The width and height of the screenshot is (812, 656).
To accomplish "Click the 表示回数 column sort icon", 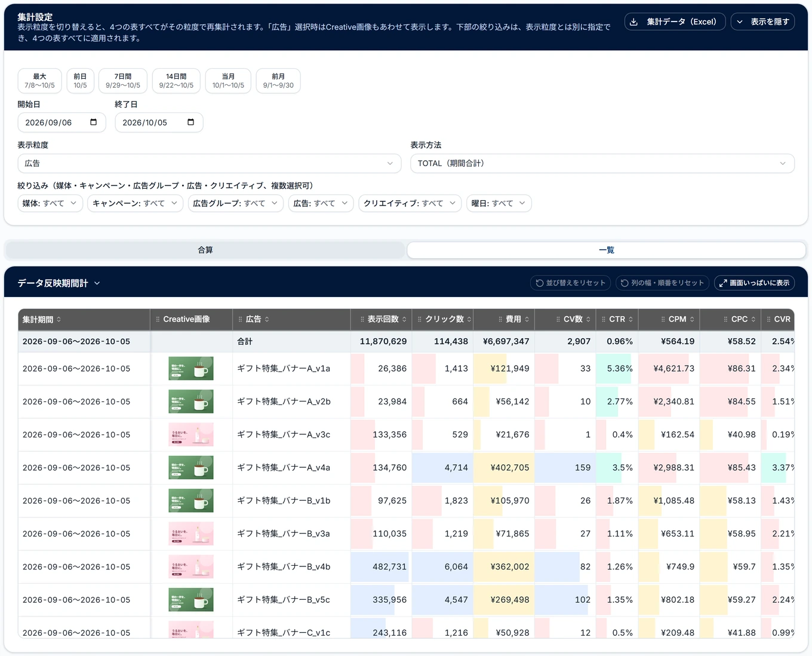I will (x=404, y=320).
